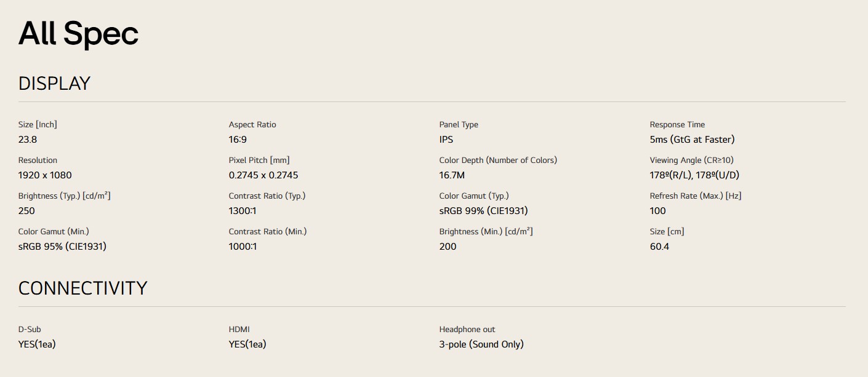Select the 1920 x 1080 resolution value
The image size is (868, 377).
[x=45, y=175]
